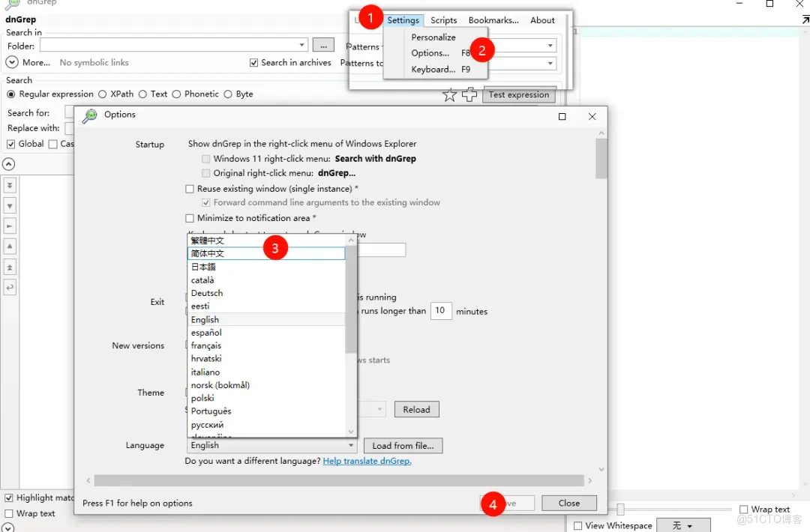Image resolution: width=810 pixels, height=532 pixels.
Task: Select the Phonetic search type
Action: coord(176,94)
